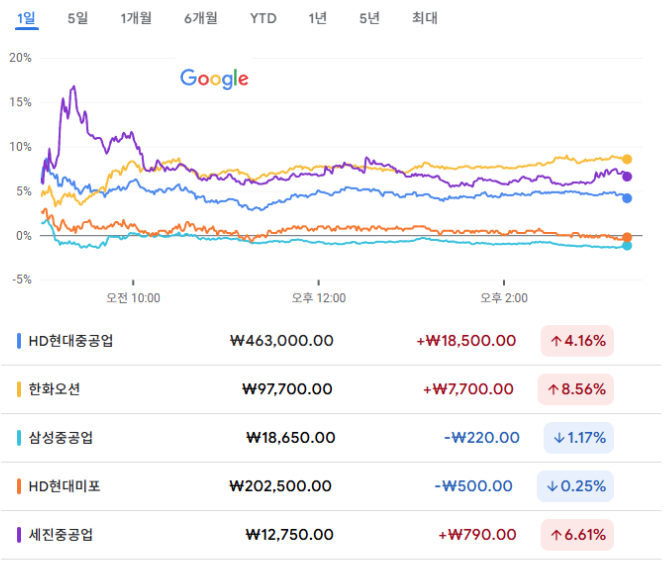Click the 오전 10:00 time axis label

(133, 298)
